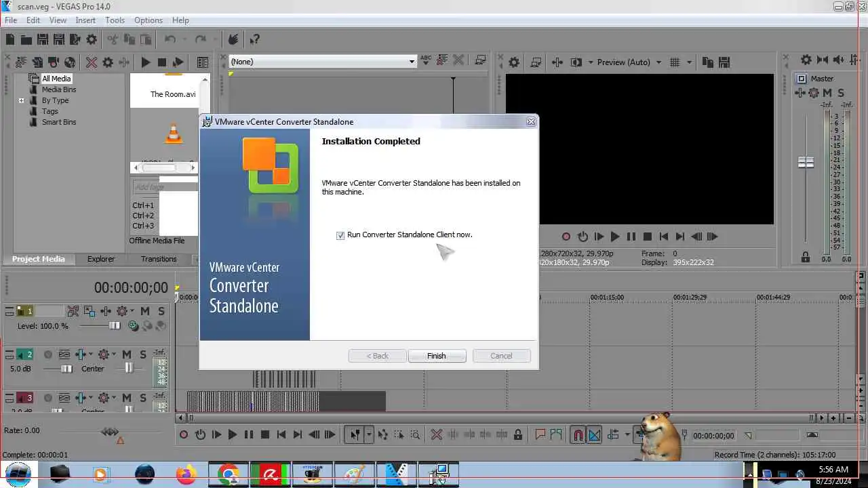Toggle Lock Fader Channels padlock in Master

(x=806, y=258)
